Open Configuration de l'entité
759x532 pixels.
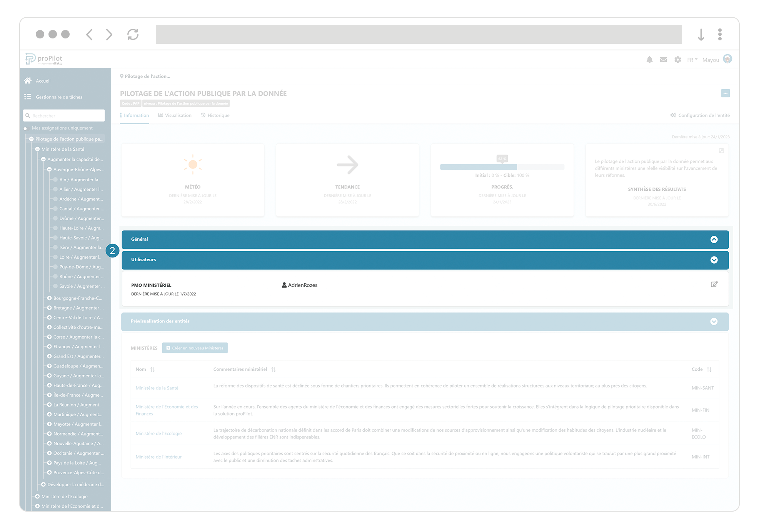699,115
